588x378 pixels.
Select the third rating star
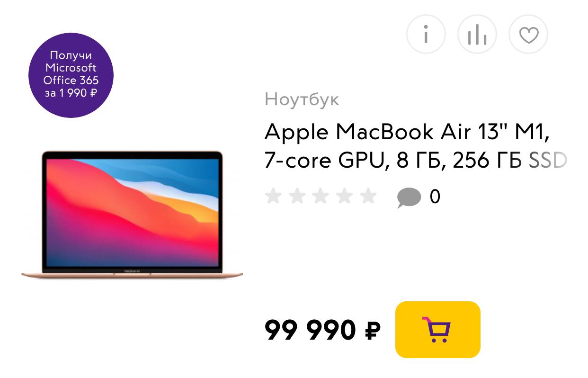coord(321,196)
